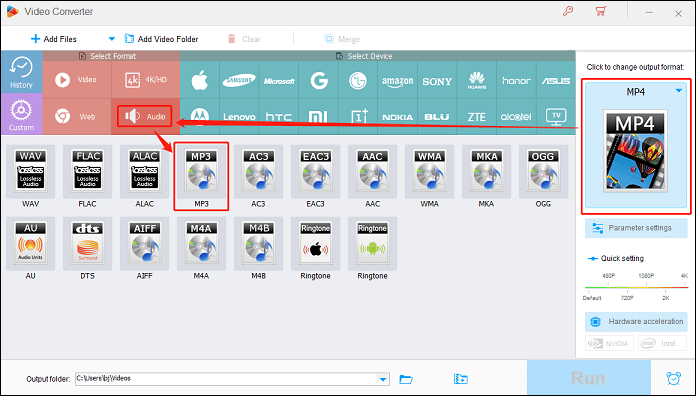Open the TV device presets
This screenshot has height=396, width=696.
pyautogui.click(x=556, y=116)
